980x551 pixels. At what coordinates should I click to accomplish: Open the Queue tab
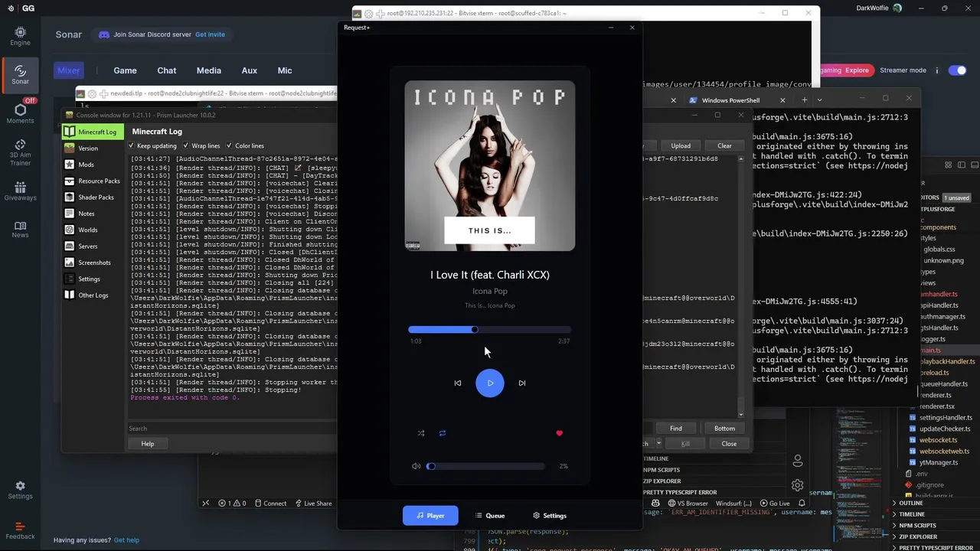click(x=490, y=516)
